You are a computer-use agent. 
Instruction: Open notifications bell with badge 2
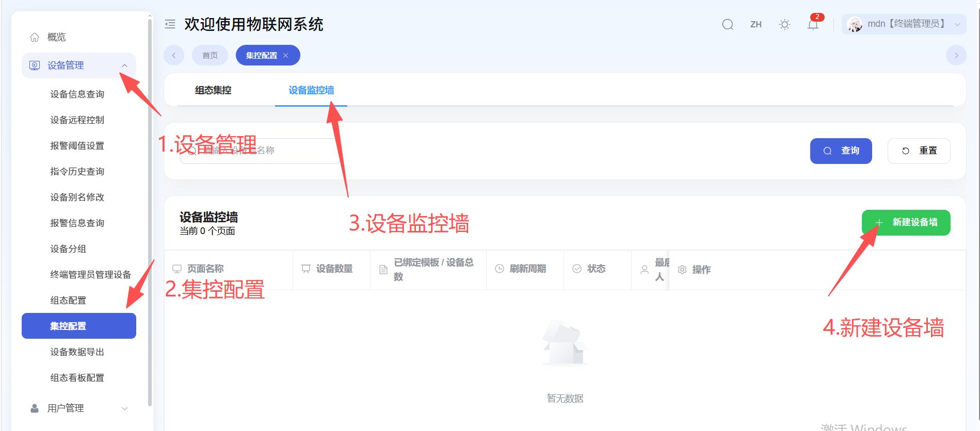pos(813,24)
